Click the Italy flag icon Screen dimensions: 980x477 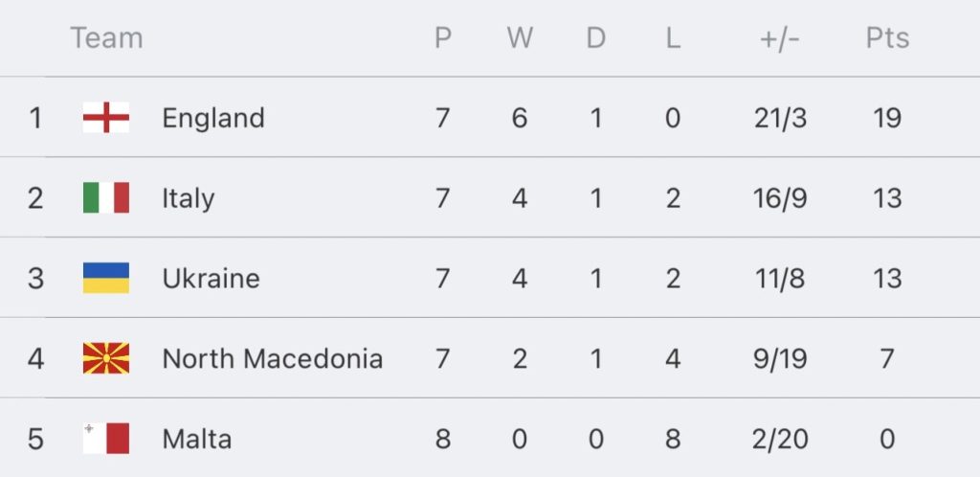click(106, 197)
